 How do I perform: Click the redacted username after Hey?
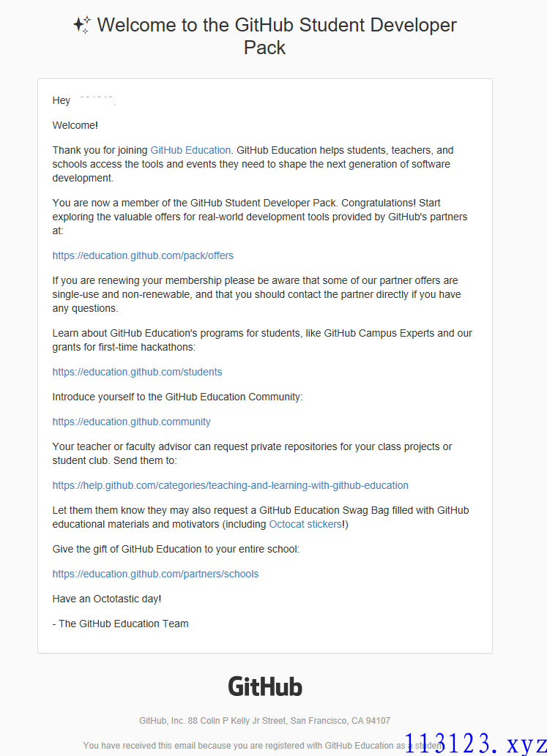click(97, 100)
